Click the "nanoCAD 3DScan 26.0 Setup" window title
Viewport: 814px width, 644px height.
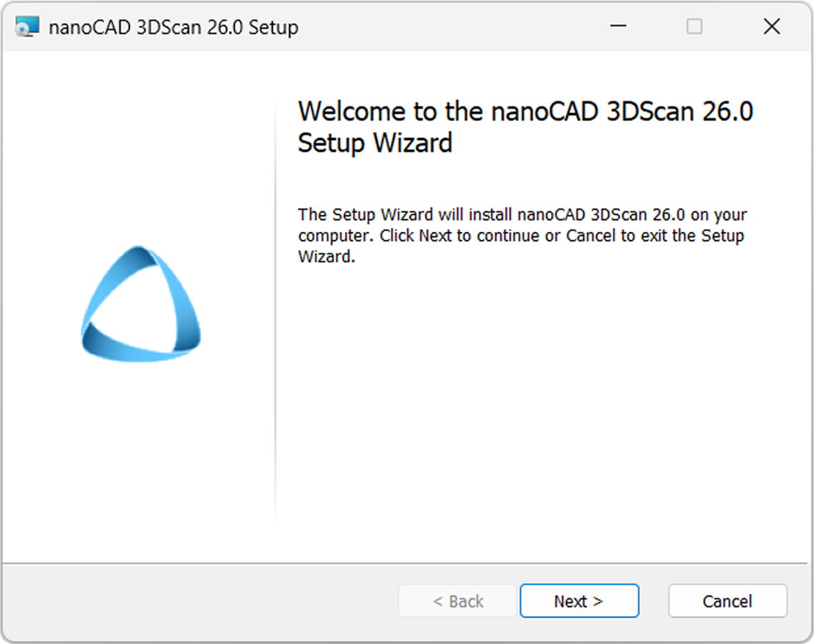(173, 27)
